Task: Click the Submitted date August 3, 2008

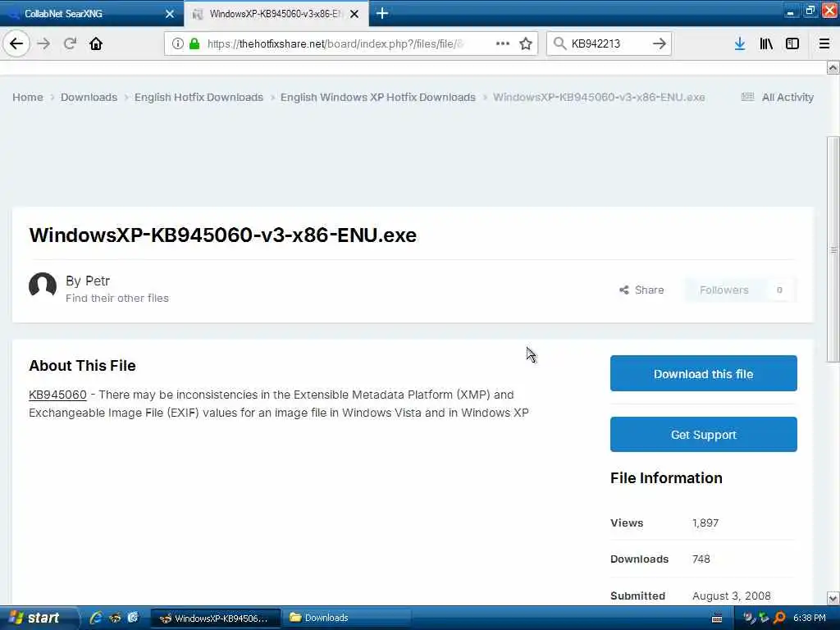Action: pos(731,596)
